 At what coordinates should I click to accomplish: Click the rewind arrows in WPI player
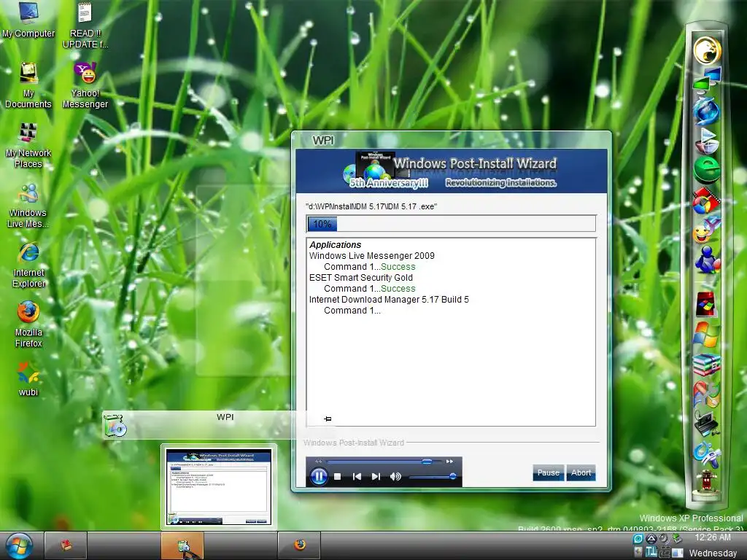pyautogui.click(x=319, y=462)
